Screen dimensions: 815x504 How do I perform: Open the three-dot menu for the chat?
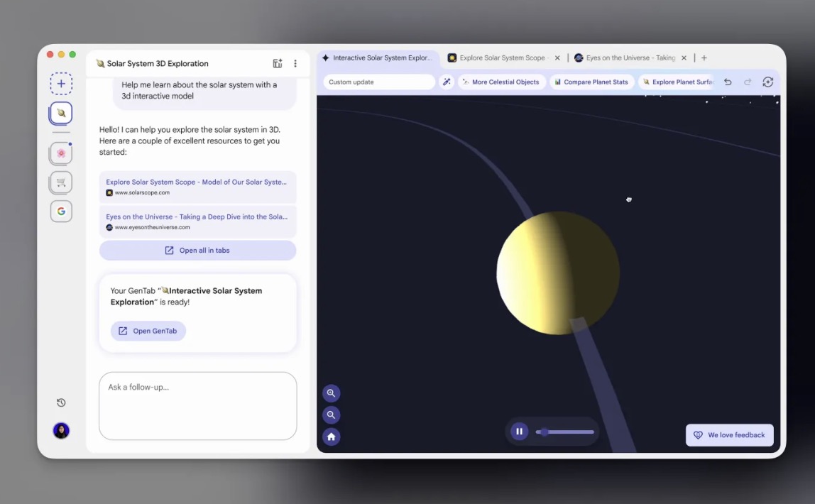[295, 63]
